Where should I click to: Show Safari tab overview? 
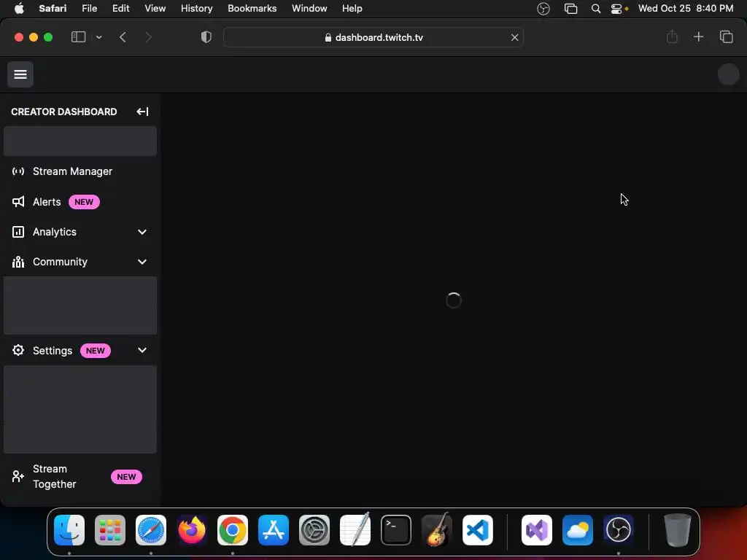click(x=726, y=36)
